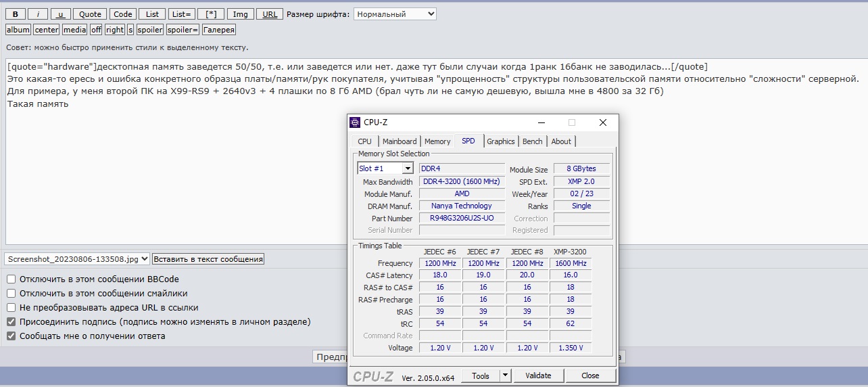Image resolution: width=868 pixels, height=387 pixels.
Task: Click the Ver. 2.05.0.x64 version text
Action: 428,377
